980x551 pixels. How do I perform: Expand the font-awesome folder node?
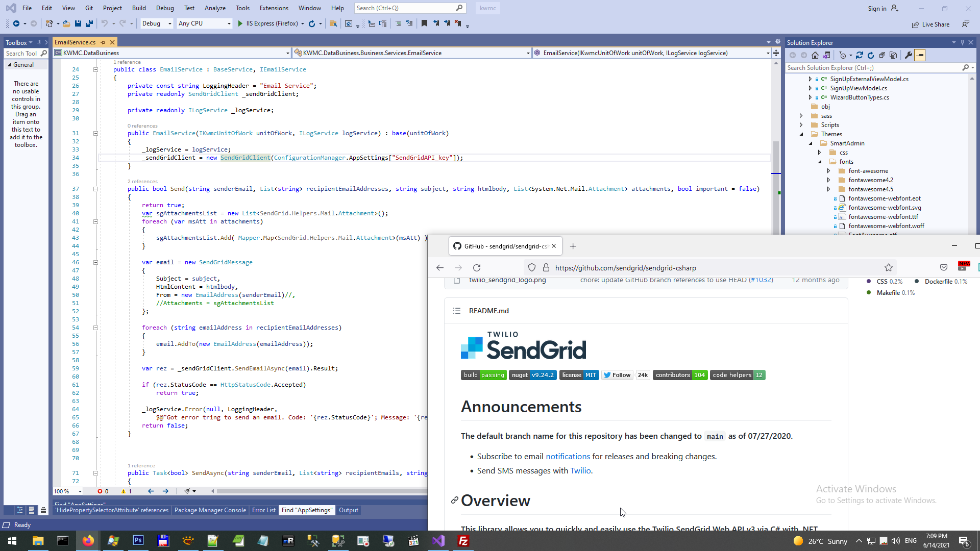[828, 171]
